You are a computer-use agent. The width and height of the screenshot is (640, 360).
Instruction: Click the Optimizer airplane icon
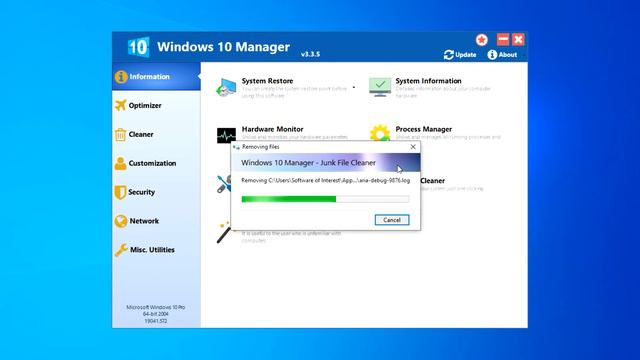click(x=120, y=105)
